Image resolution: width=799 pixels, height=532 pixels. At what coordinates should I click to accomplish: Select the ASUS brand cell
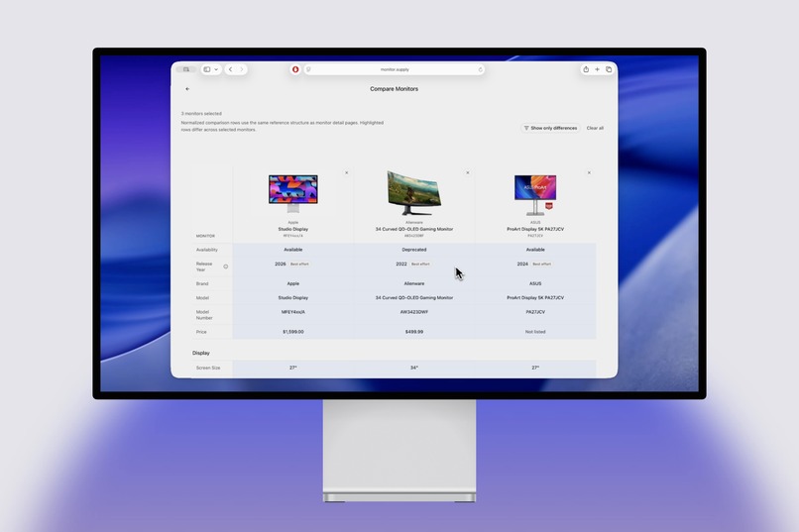tap(535, 283)
